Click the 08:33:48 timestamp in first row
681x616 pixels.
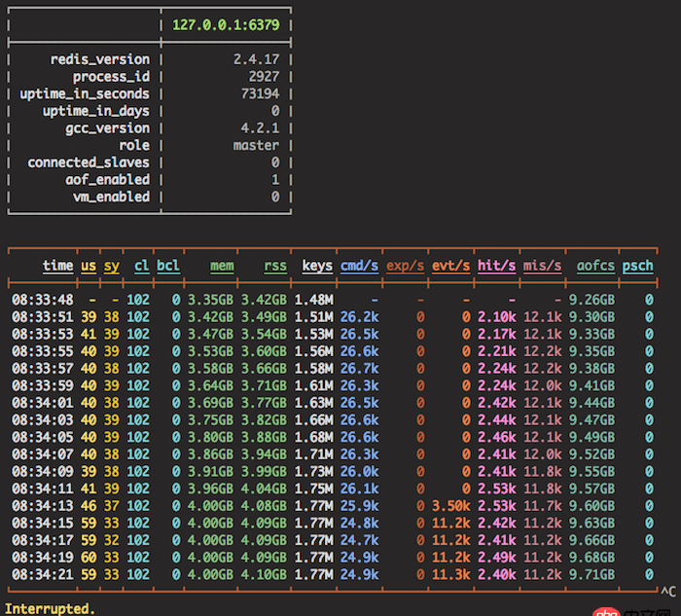click(43, 300)
